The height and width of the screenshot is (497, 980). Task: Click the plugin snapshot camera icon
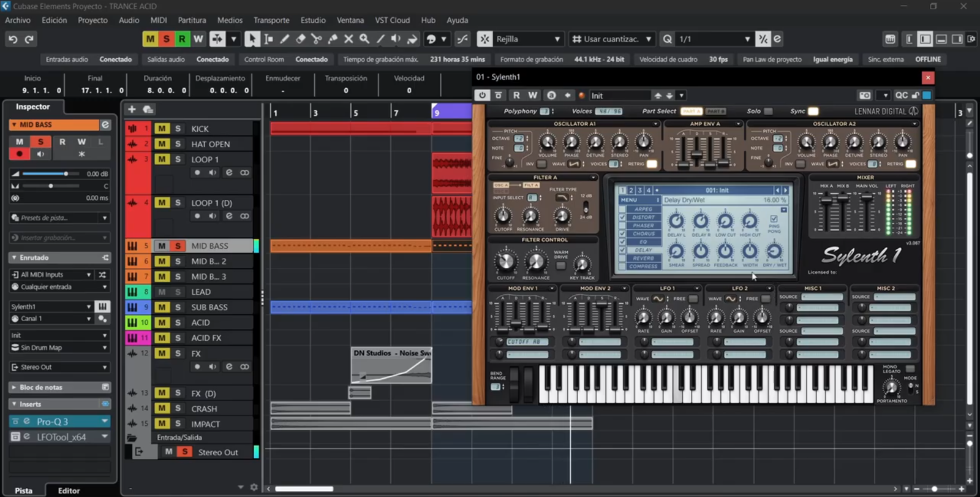coord(865,96)
